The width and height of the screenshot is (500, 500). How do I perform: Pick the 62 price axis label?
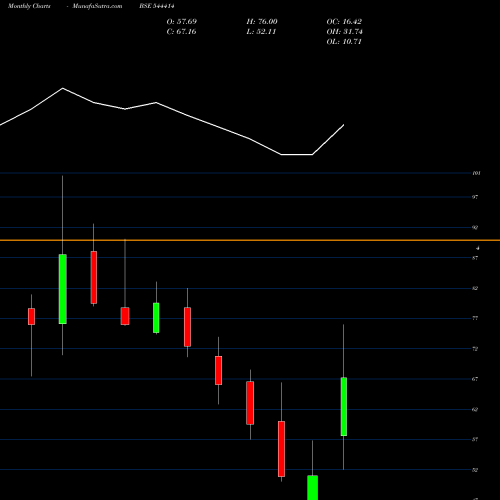click(x=475, y=409)
